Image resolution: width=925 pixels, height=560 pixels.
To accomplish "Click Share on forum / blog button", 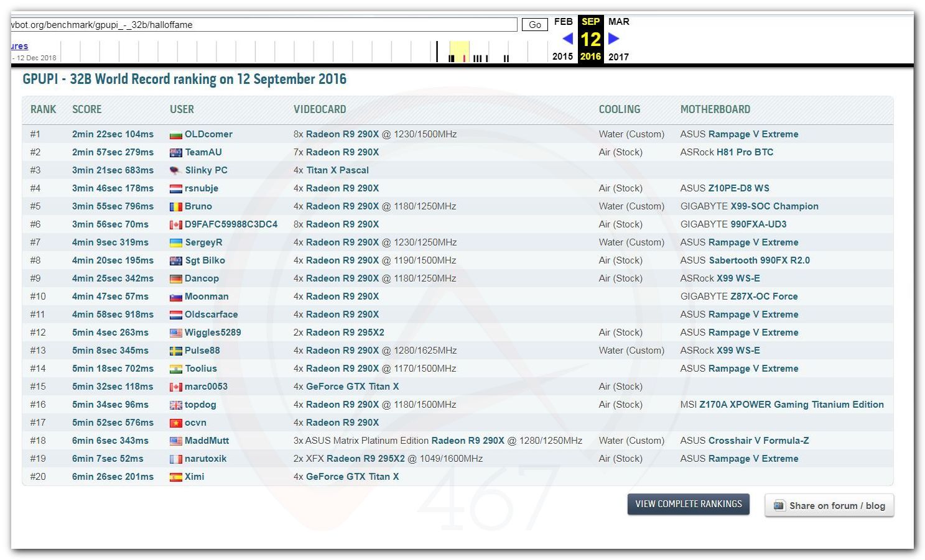I will (x=829, y=505).
